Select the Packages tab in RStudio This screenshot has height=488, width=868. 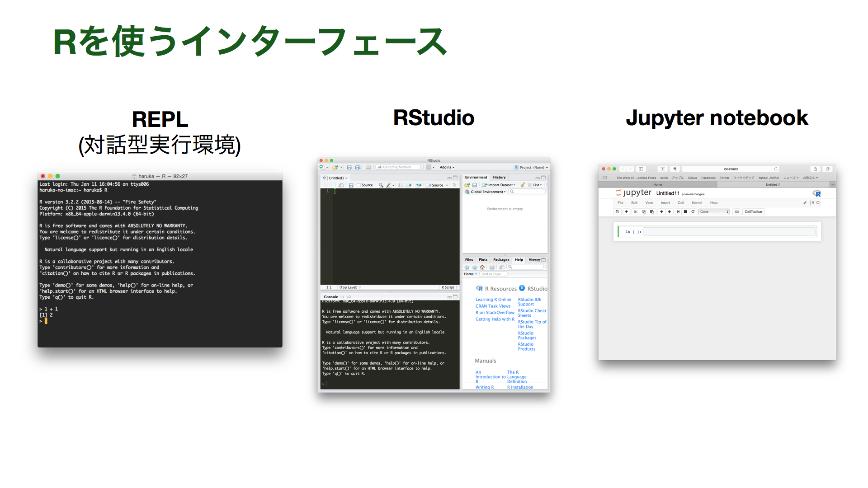[x=501, y=260]
